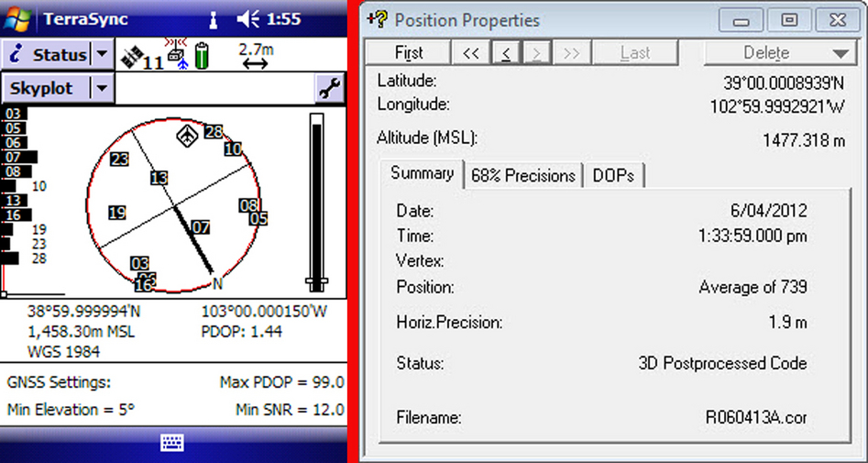Open the Windows Start flag in TerraSync
The height and width of the screenshot is (463, 868).
[x=17, y=19]
